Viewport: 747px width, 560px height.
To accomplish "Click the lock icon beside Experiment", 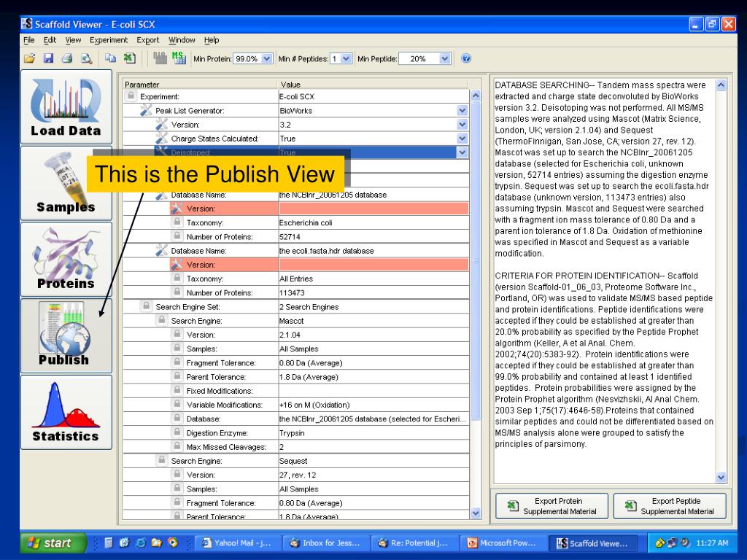I will click(131, 96).
